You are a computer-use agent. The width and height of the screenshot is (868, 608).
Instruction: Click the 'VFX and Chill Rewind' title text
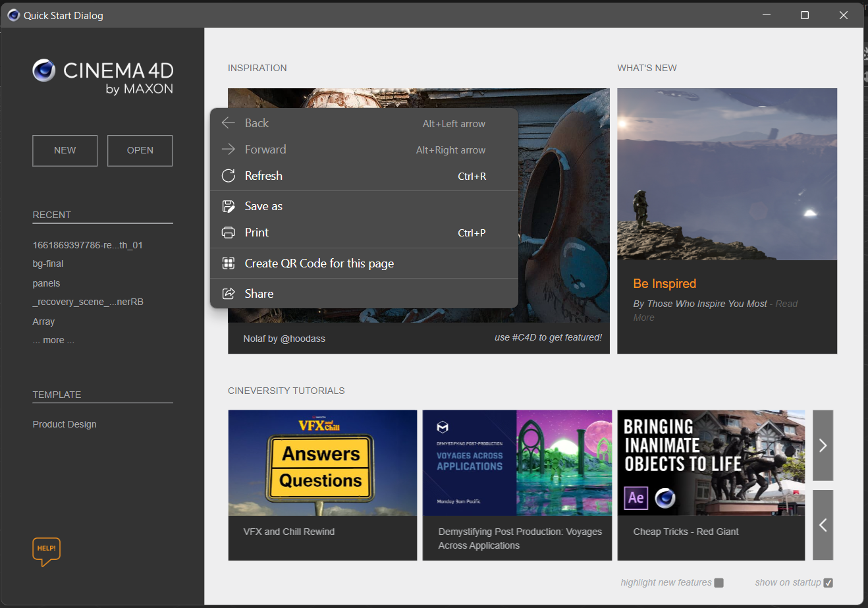click(x=289, y=532)
